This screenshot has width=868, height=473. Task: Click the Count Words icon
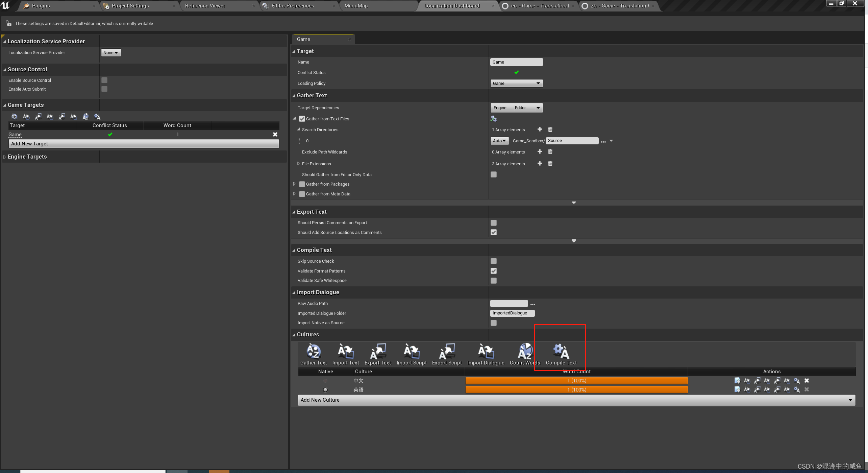525,352
